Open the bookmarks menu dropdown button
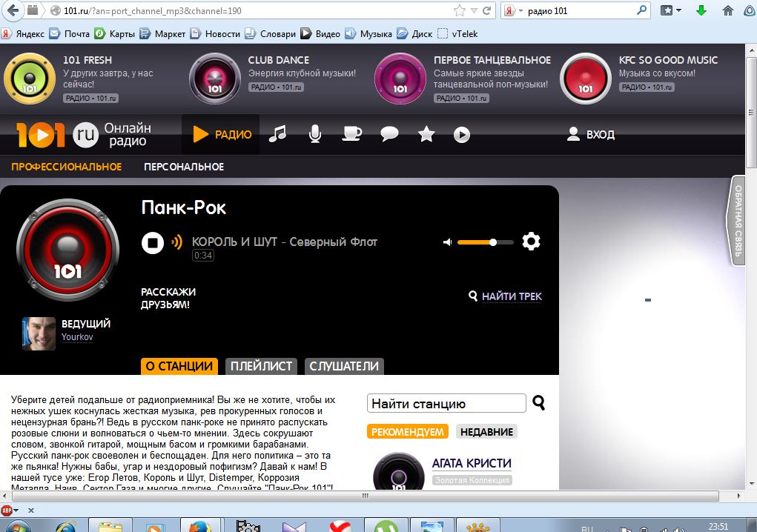This screenshot has width=757, height=532. [670, 10]
